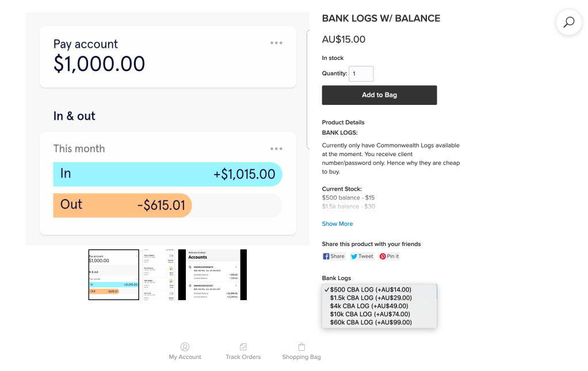The height and width of the screenshot is (371, 588).
Task: Select the dark Accounts screen thumbnail
Action: tap(212, 275)
